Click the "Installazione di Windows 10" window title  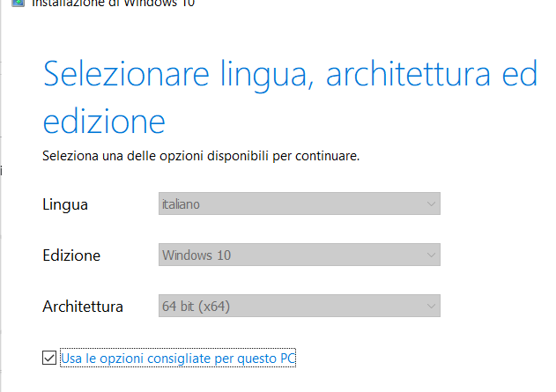[x=113, y=4]
